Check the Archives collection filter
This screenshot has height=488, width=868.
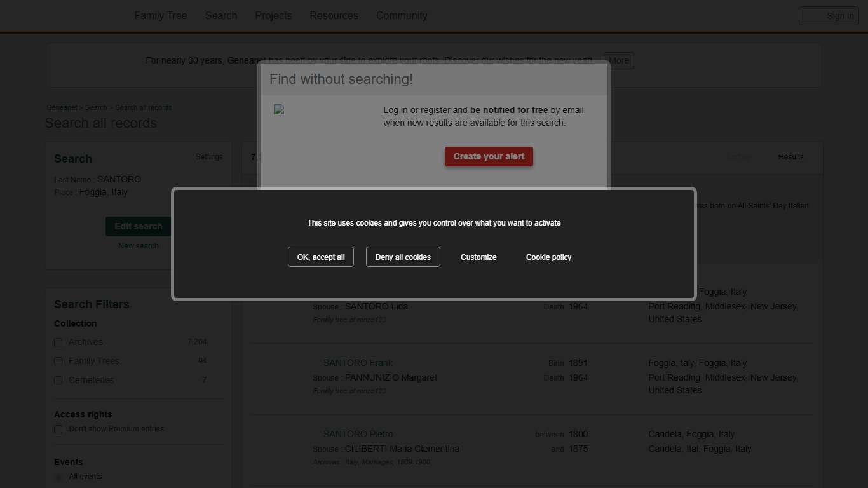pos(58,342)
